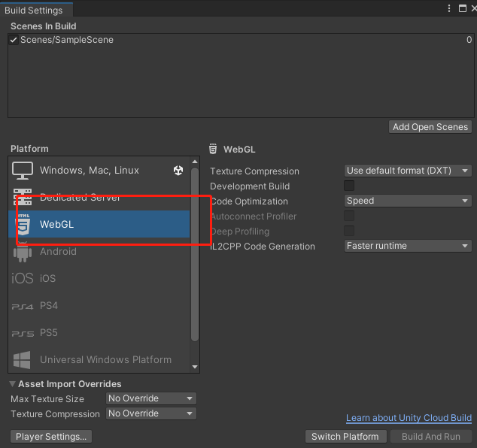Enable the Development Build checkbox
The height and width of the screenshot is (448, 477).
[x=349, y=186]
